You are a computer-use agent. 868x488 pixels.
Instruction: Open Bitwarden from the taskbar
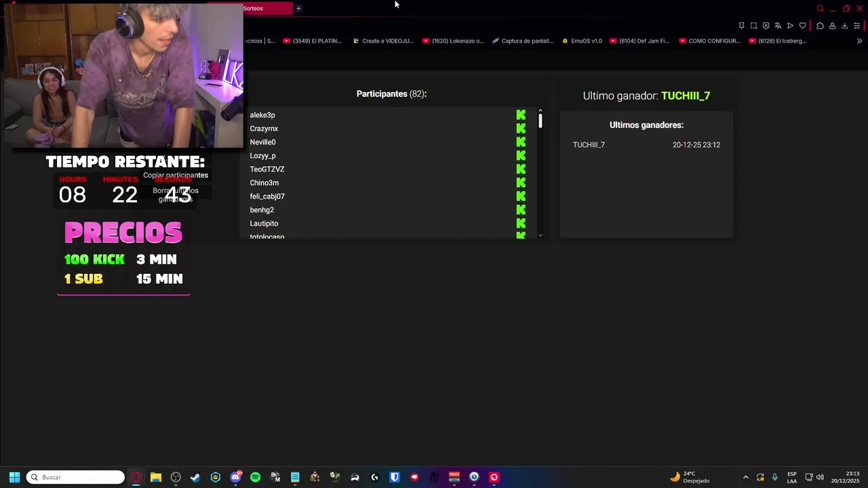coord(395,477)
